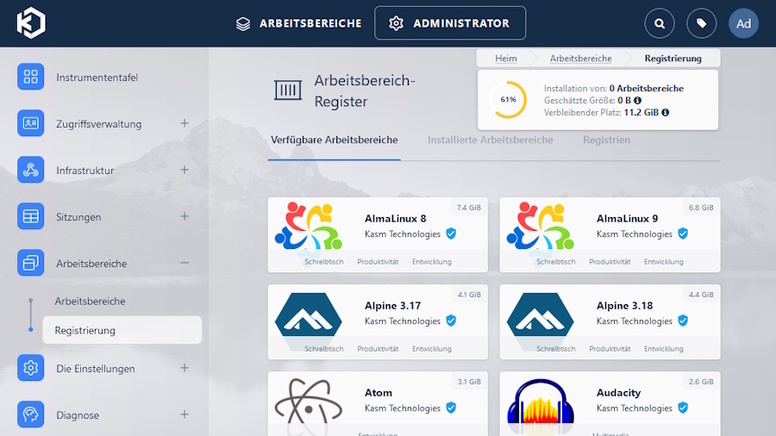Viewport: 776px width, 436px height.
Task: Click verified badge on Atom card
Action: pos(451,408)
